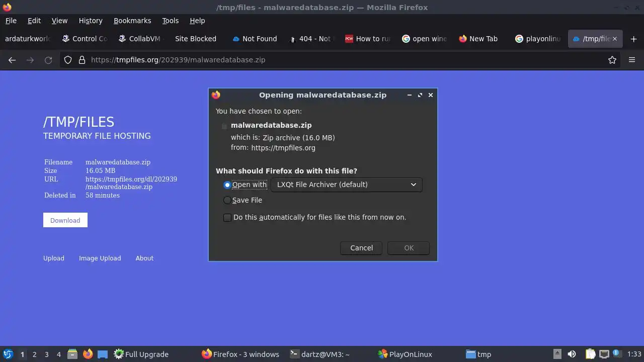Open the dartz@VM3 terminal taskbar window
Screen dimensions: 644x362
tap(332, 354)
